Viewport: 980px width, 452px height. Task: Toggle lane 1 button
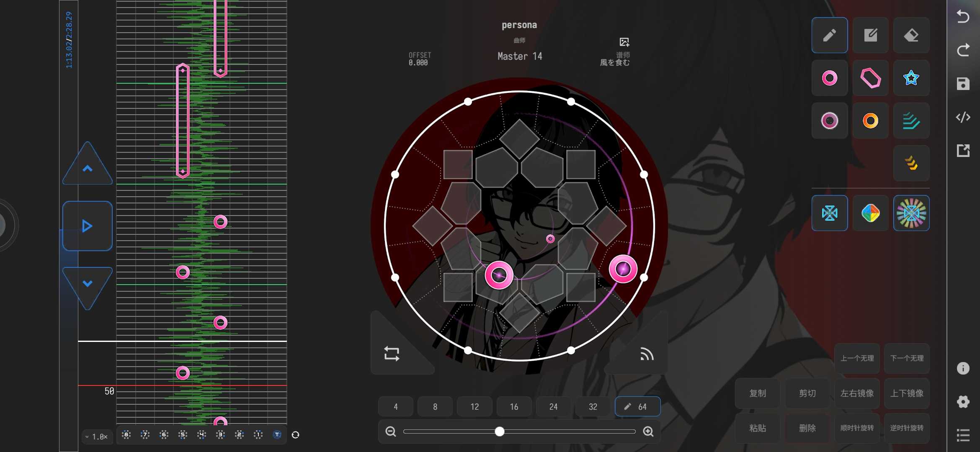click(x=258, y=435)
